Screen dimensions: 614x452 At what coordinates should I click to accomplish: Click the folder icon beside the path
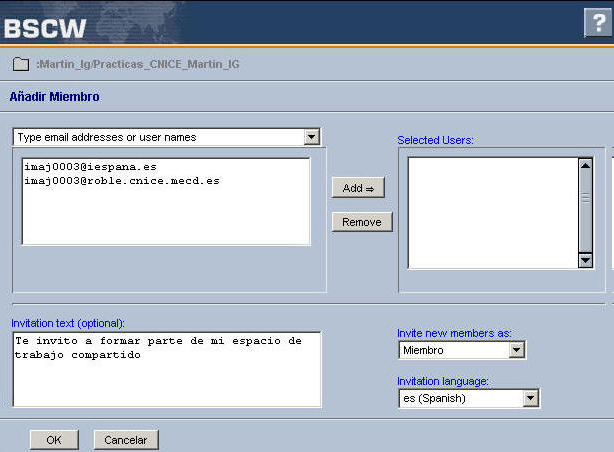pos(20,65)
